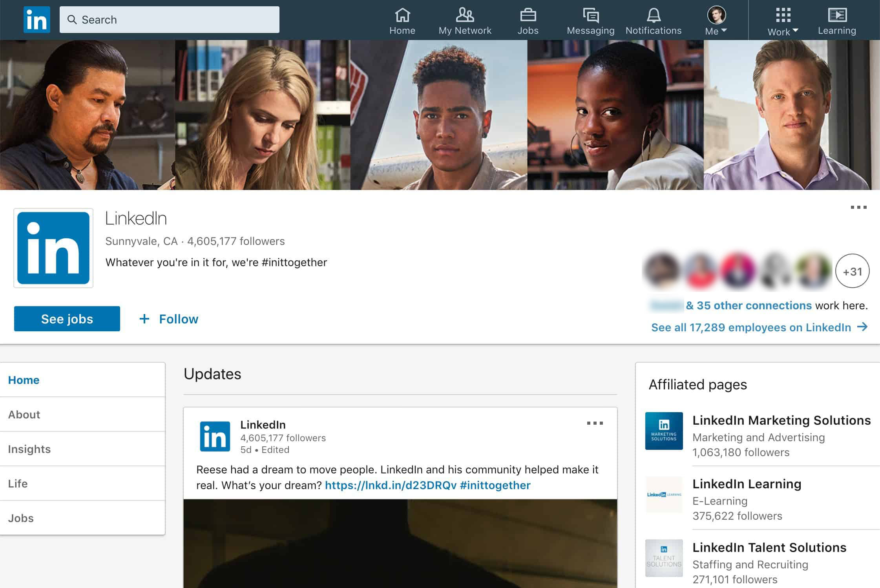Screen dimensions: 880x588
Task: Open the Notifications bell icon
Action: click(654, 16)
